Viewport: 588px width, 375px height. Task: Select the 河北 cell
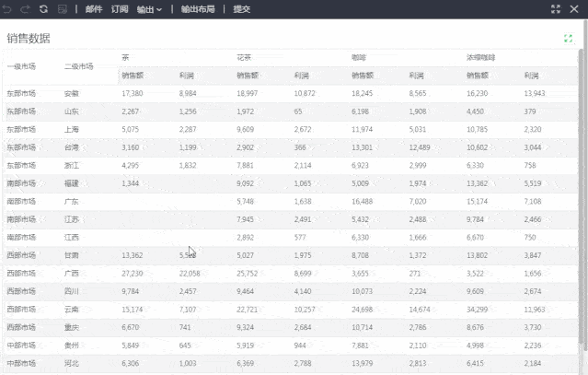71,363
